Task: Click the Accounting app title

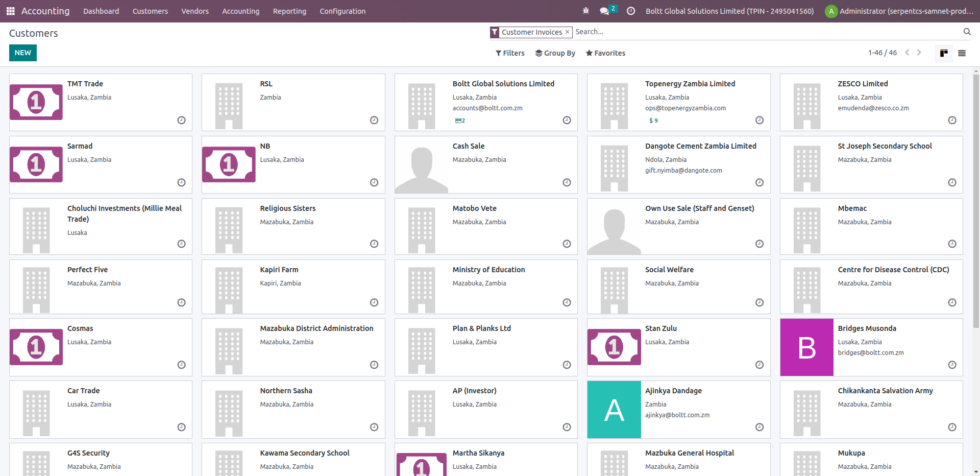Action: coord(45,11)
